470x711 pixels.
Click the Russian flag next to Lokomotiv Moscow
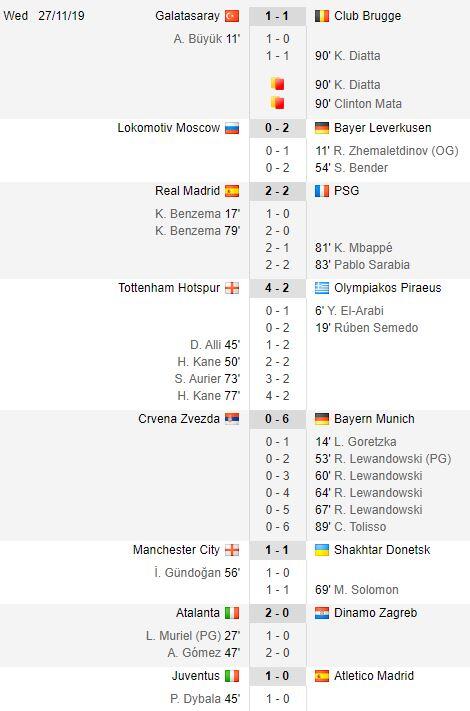tap(232, 128)
